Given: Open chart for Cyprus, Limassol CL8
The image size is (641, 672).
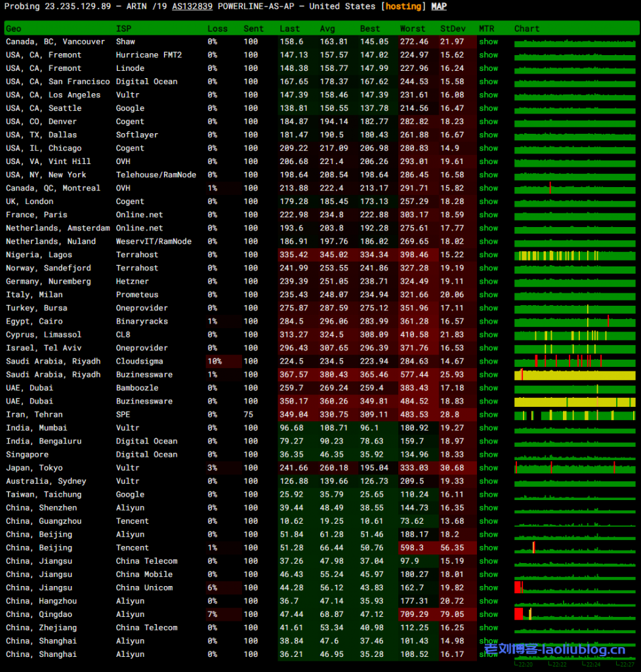Looking at the screenshot, I should point(574,335).
